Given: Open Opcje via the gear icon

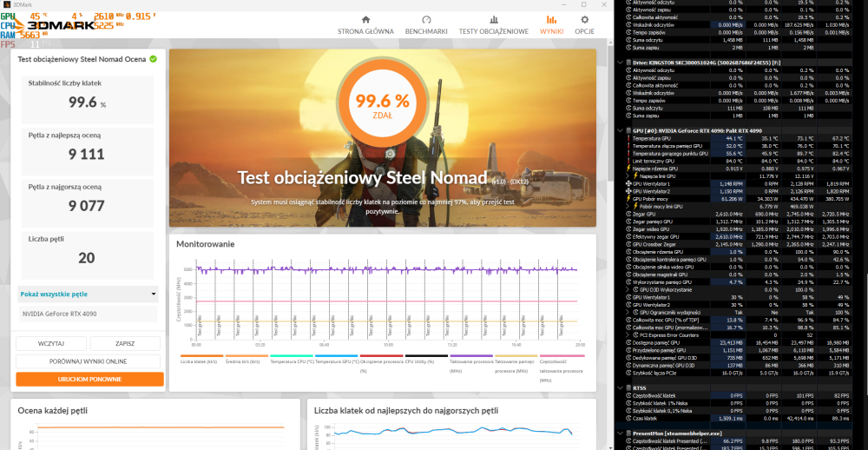Looking at the screenshot, I should [584, 19].
